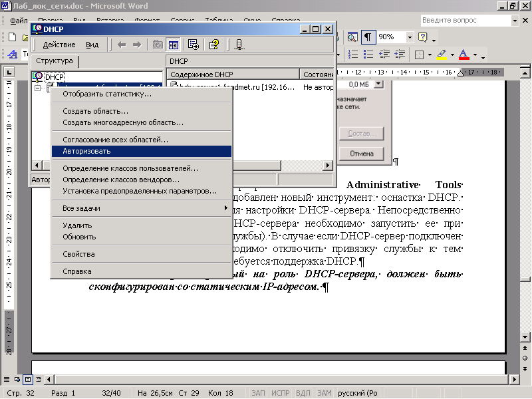Click Состояние column header
The height and width of the screenshot is (399, 532).
317,74
